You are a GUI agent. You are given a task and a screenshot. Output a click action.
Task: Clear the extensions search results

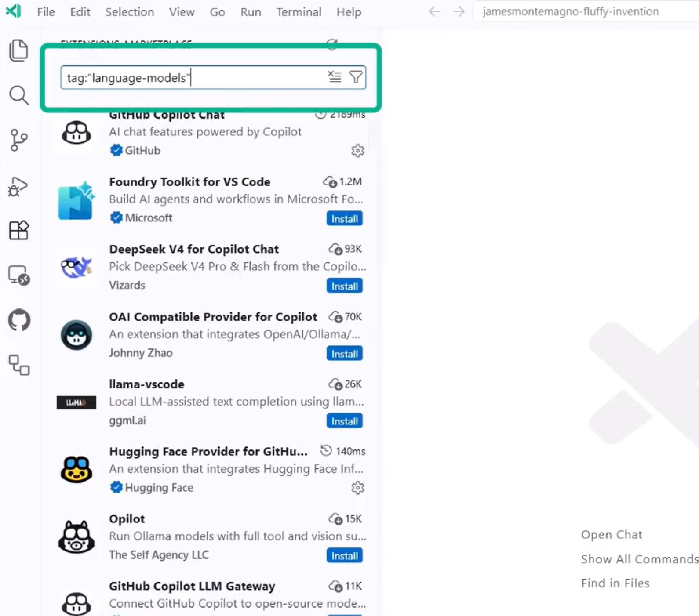point(335,77)
